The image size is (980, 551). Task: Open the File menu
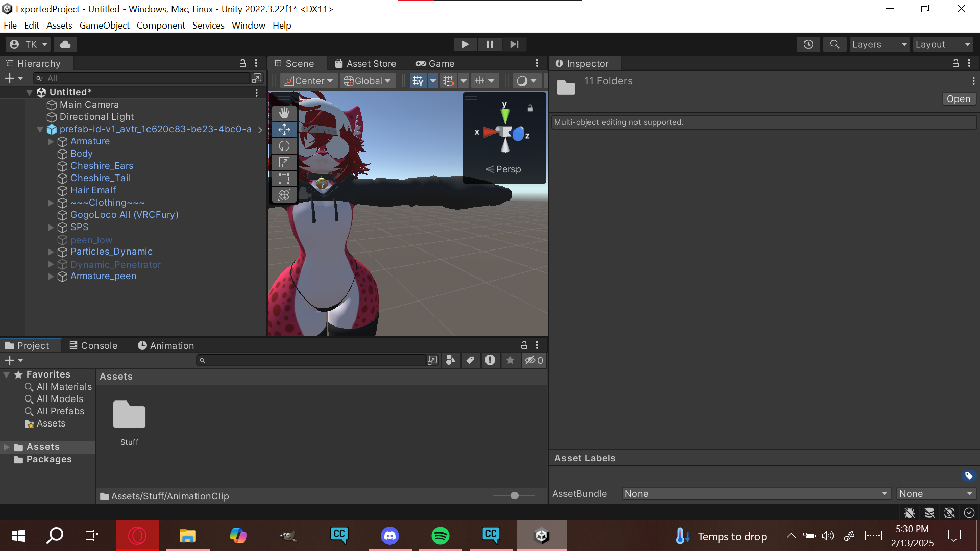pyautogui.click(x=10, y=25)
